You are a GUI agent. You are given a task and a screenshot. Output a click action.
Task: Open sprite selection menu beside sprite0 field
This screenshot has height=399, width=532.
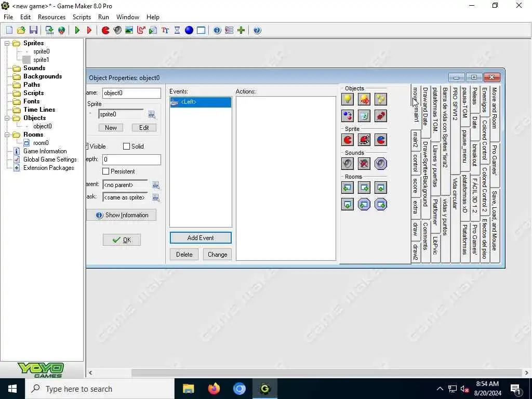[152, 115]
